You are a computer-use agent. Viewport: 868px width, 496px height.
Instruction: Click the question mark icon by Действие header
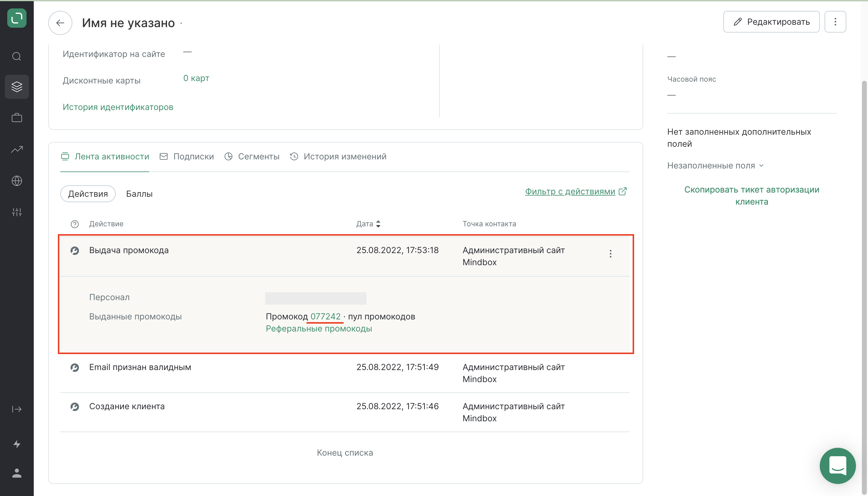click(x=75, y=224)
